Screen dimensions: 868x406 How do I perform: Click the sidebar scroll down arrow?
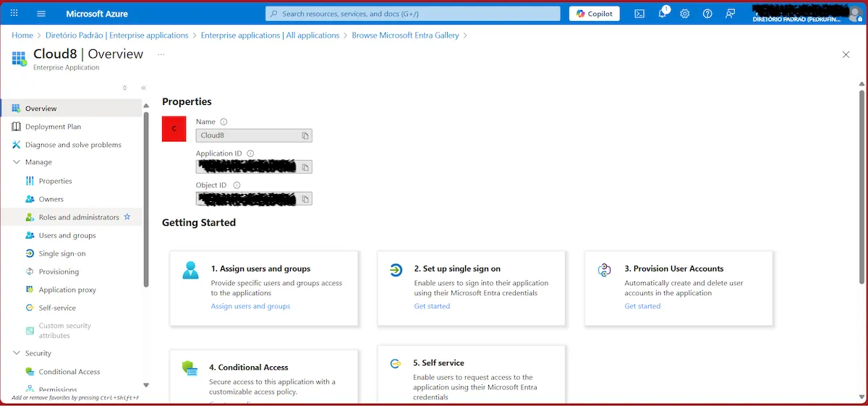click(146, 385)
